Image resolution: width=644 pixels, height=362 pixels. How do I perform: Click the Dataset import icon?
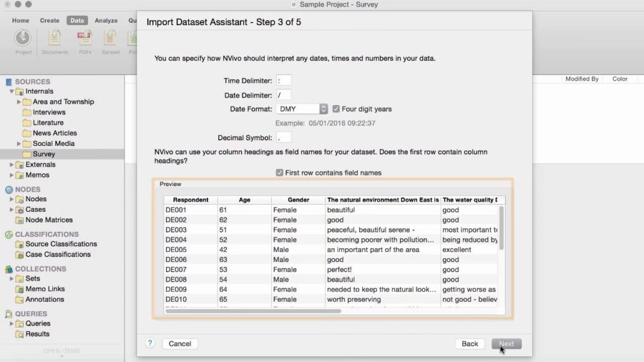click(x=111, y=39)
